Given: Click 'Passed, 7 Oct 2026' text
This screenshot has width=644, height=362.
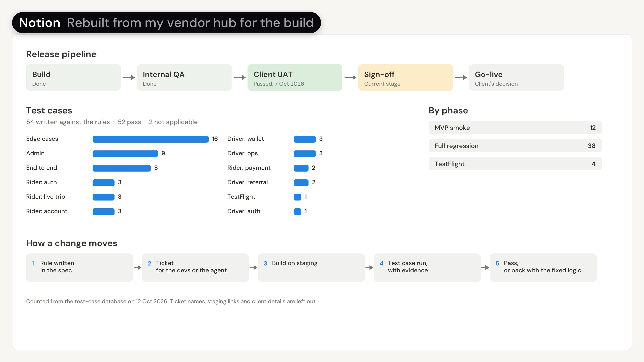Looking at the screenshot, I should (x=279, y=84).
